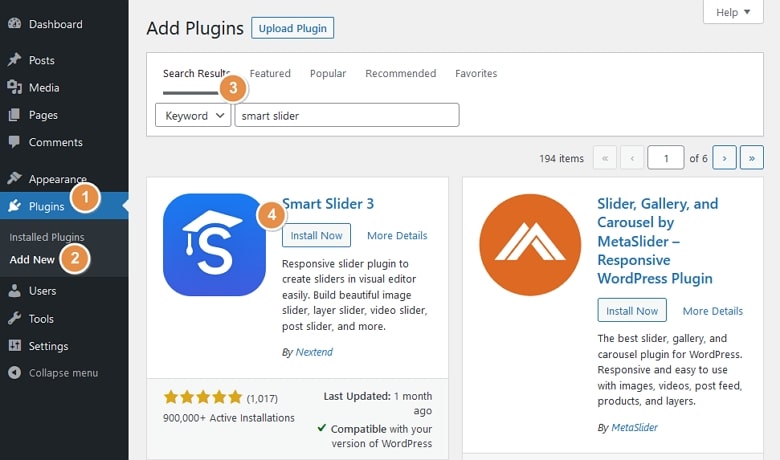780x460 pixels.
Task: Click the Pages icon in sidebar
Action: click(14, 115)
